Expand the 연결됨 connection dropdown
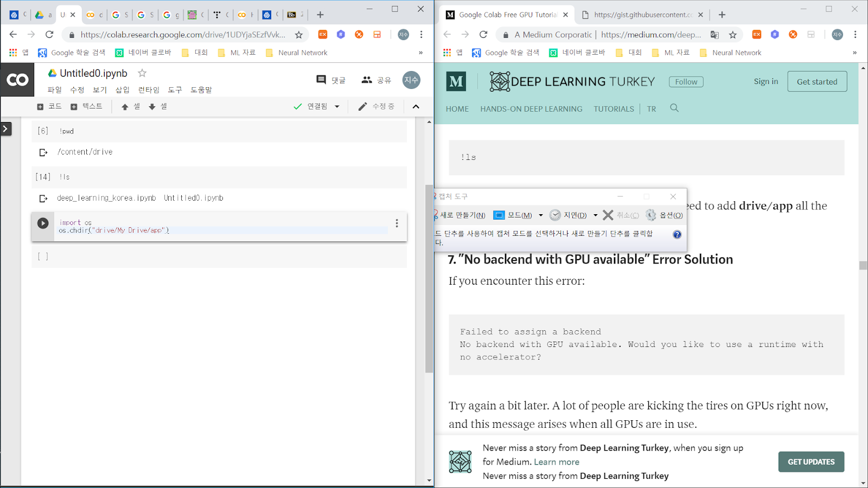This screenshot has width=868, height=488. click(x=337, y=106)
